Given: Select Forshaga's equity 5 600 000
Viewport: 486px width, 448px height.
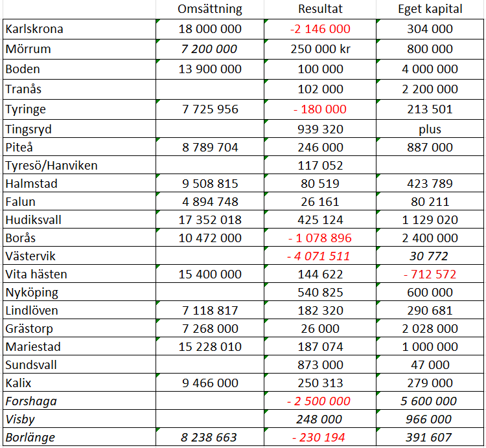Looking at the screenshot, I should 430,401.
